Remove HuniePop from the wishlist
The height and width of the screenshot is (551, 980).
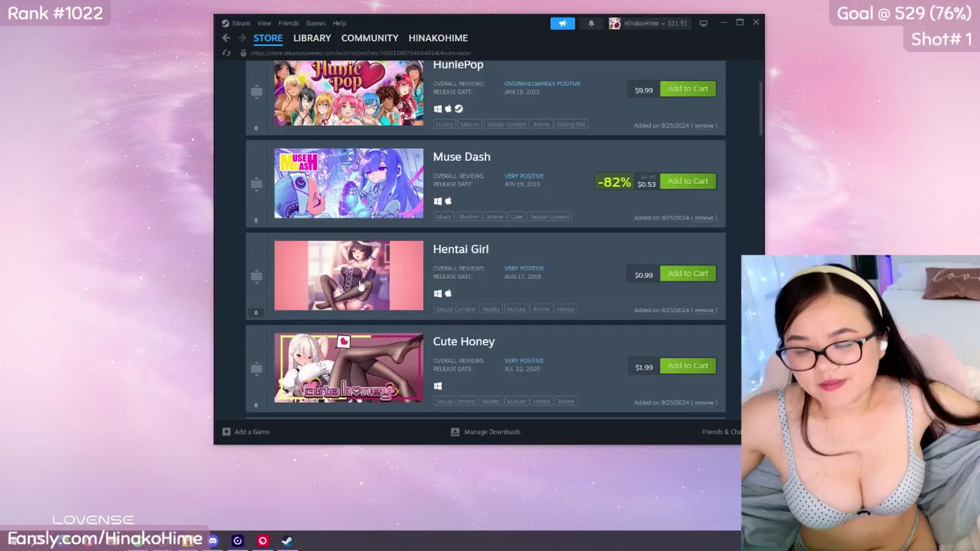704,126
